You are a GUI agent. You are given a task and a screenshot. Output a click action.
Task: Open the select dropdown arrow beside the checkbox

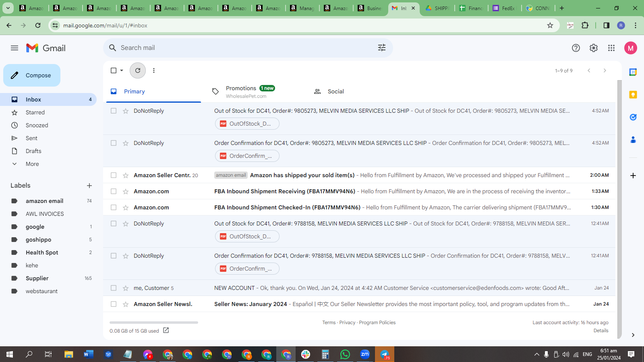(x=122, y=70)
